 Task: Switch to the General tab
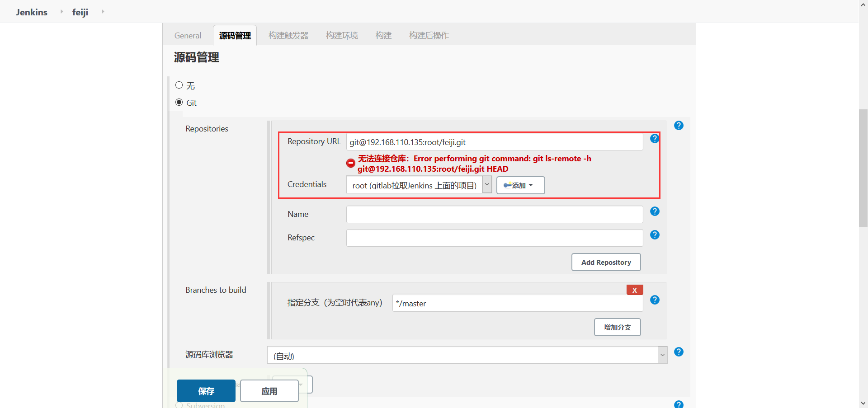188,35
